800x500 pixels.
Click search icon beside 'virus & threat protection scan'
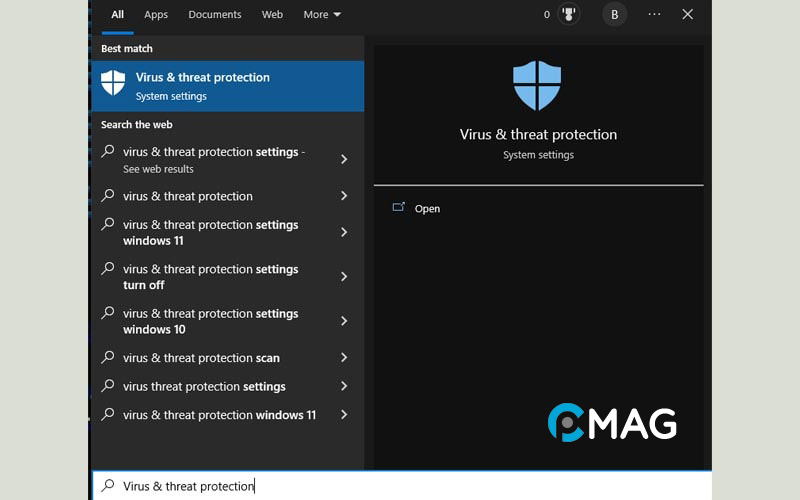108,357
